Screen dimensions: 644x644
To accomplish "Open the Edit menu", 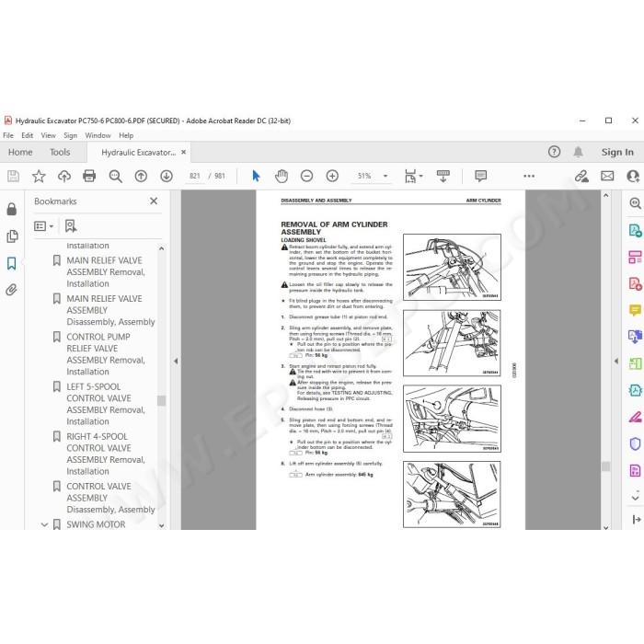I will [27, 135].
